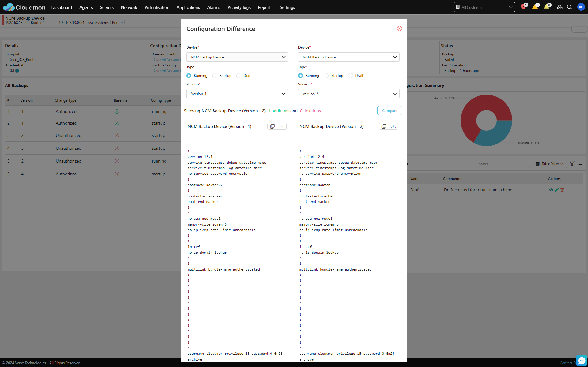Open the filter funnel icon
Image resolution: width=588 pixels, height=367 pixels.
point(572,163)
